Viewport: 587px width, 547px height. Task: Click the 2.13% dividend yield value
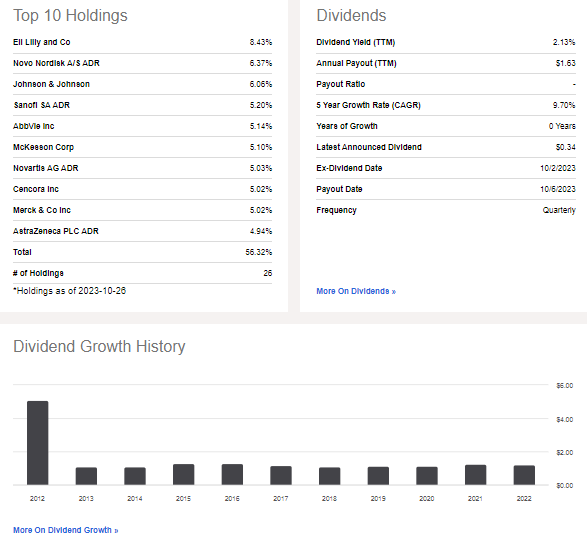coord(564,42)
